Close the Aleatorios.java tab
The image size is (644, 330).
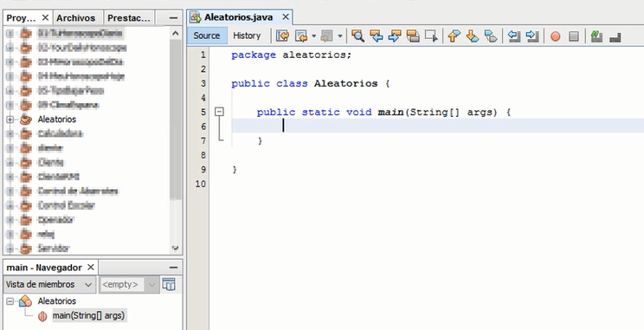point(286,17)
